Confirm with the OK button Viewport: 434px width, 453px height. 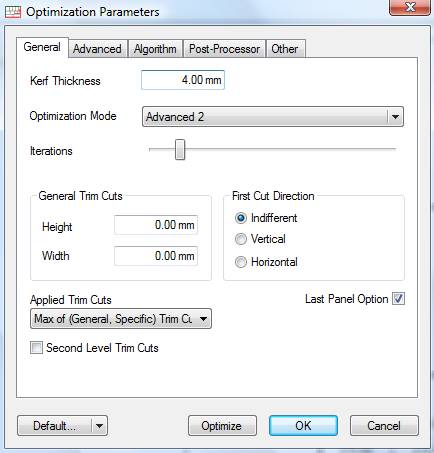pos(303,426)
